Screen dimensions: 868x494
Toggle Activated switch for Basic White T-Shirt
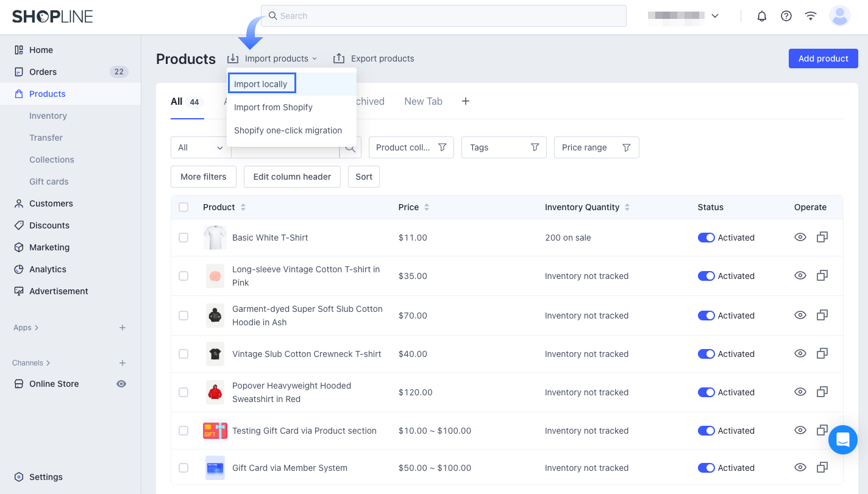[x=706, y=238]
